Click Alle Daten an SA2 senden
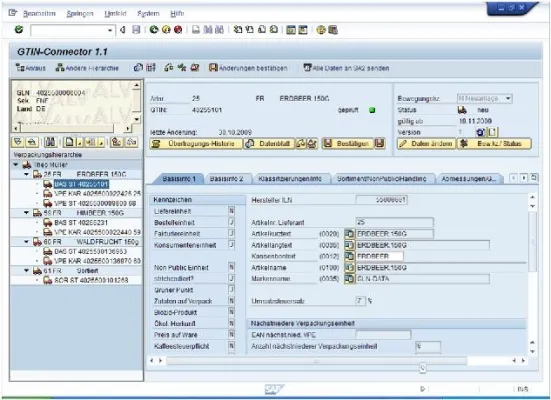 346,68
